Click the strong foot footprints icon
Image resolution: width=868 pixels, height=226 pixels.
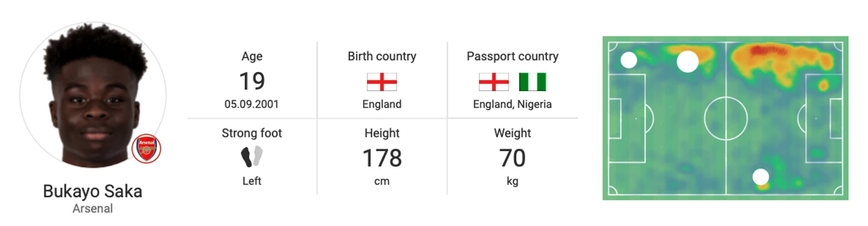pos(251,157)
